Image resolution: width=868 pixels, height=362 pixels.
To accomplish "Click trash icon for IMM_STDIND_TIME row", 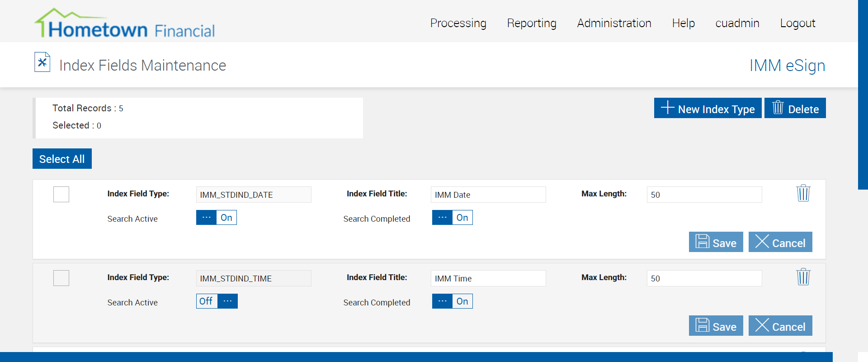I will [x=803, y=277].
